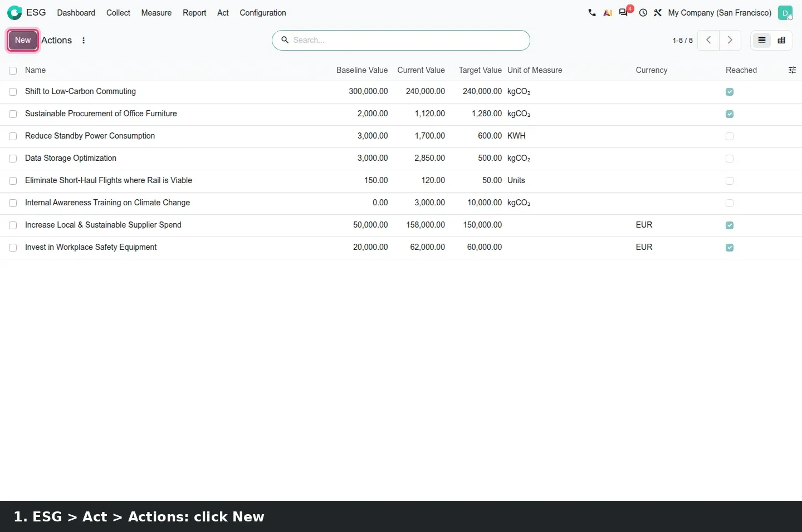Select Invest in Workplace Safety Equipment row
This screenshot has height=532, width=802.
click(13, 248)
